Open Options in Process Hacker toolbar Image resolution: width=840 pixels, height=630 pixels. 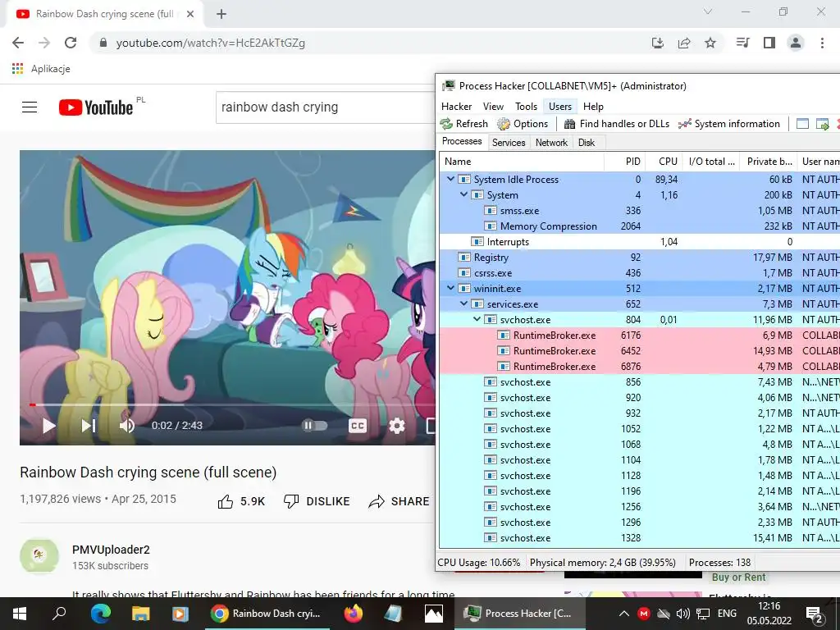pos(523,124)
